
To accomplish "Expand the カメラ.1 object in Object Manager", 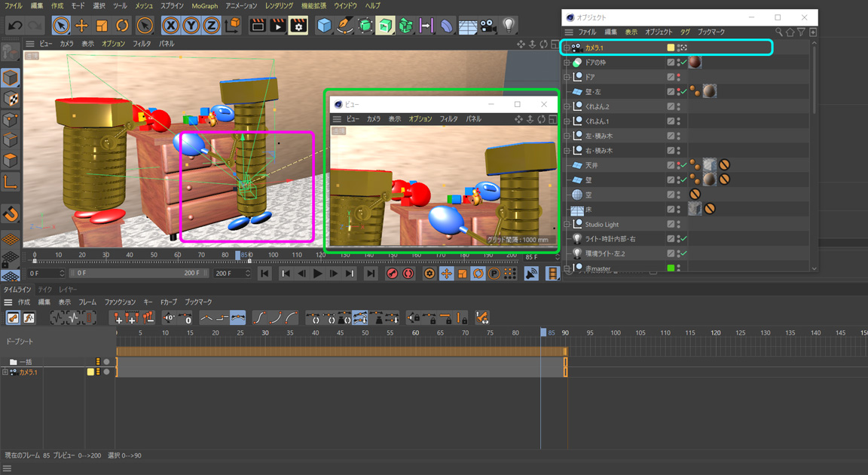I will [567, 47].
